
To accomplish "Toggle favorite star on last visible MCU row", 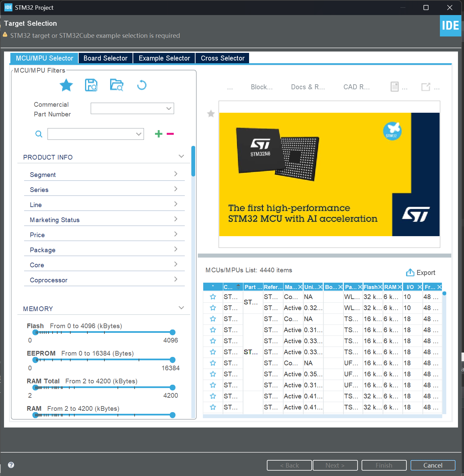I will pyautogui.click(x=213, y=407).
